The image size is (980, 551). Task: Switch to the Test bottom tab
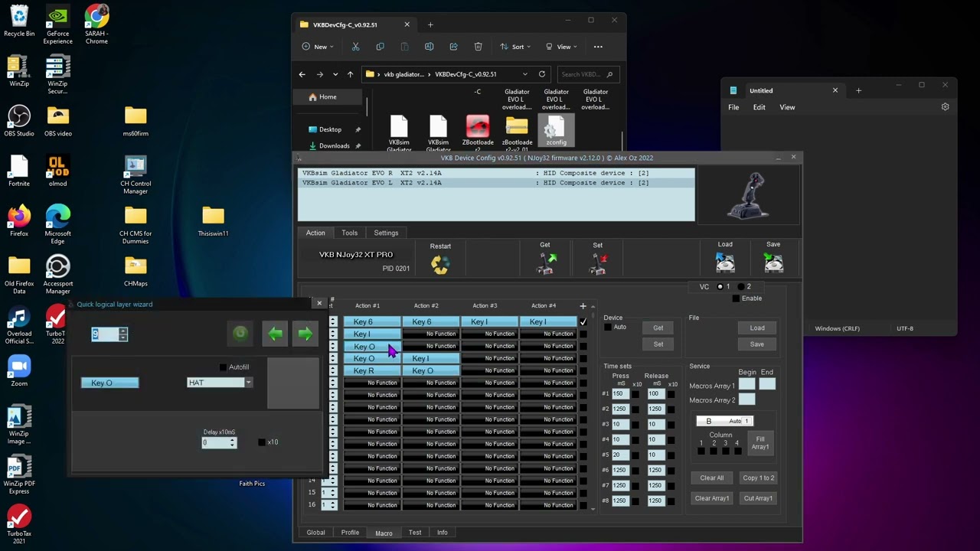(x=415, y=533)
